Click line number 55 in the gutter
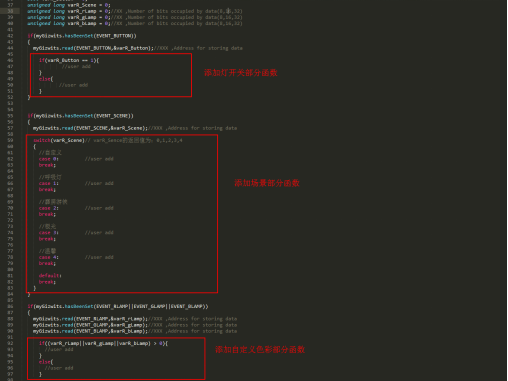This screenshot has height=381, width=508. tap(10, 116)
